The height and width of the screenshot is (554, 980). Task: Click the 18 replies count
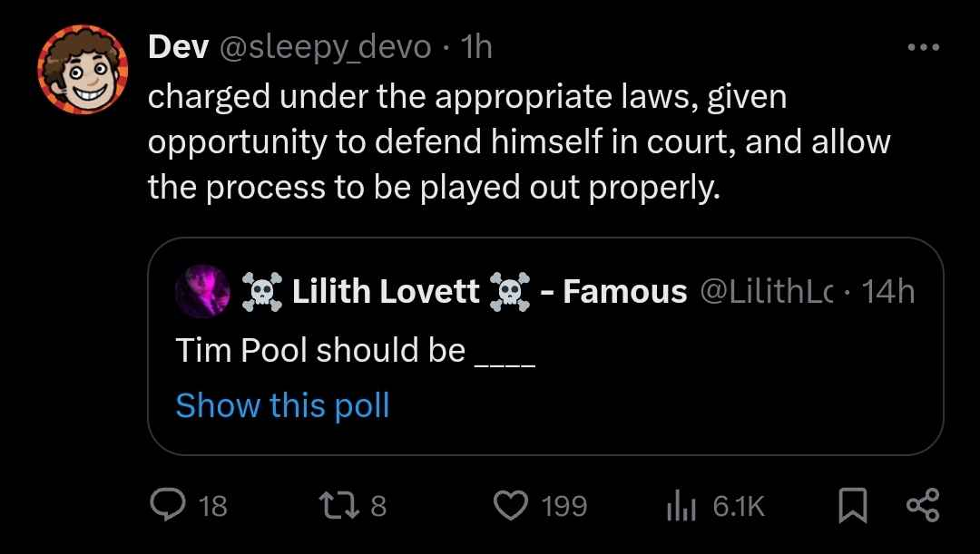[213, 505]
